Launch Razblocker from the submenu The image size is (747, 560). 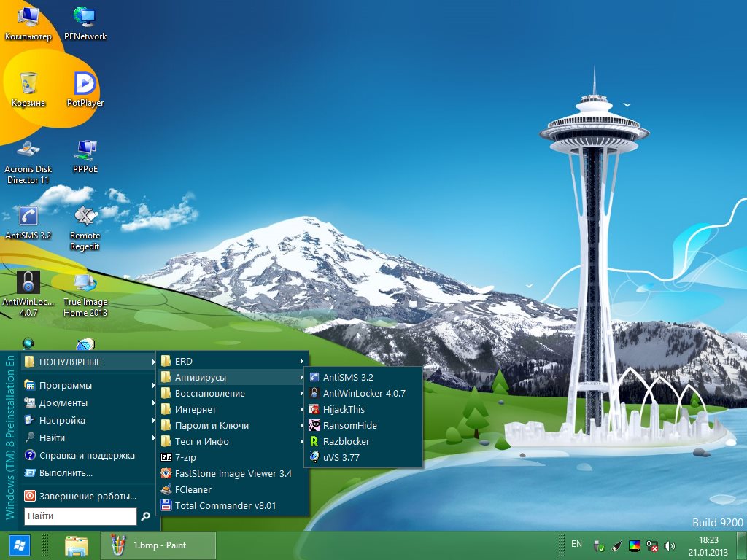363,441
